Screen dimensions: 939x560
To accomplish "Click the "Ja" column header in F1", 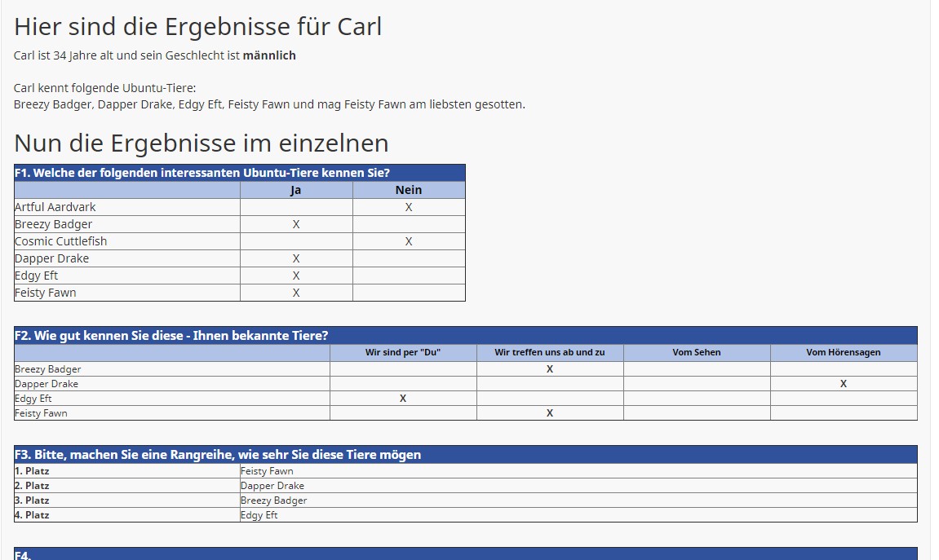I will [296, 190].
